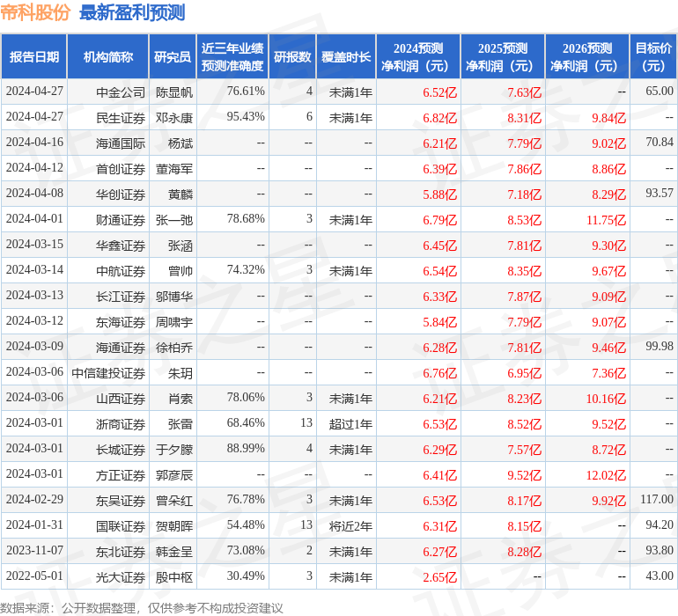
Task: Select the 研究员 column header
Action: tap(173, 56)
